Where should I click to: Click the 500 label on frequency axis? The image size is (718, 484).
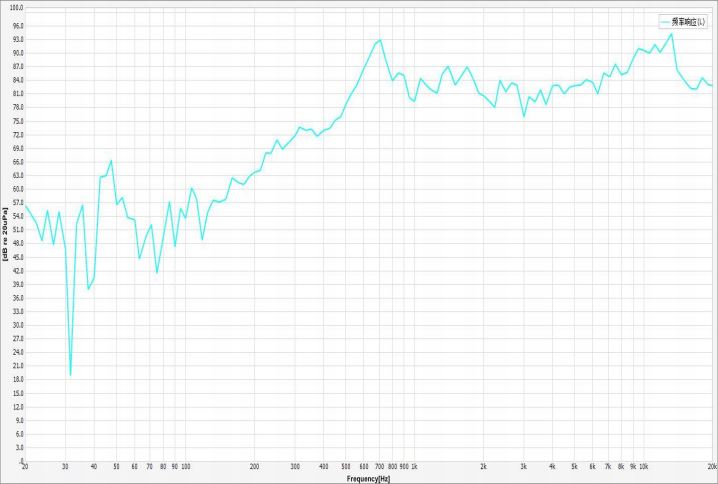pyautogui.click(x=346, y=467)
